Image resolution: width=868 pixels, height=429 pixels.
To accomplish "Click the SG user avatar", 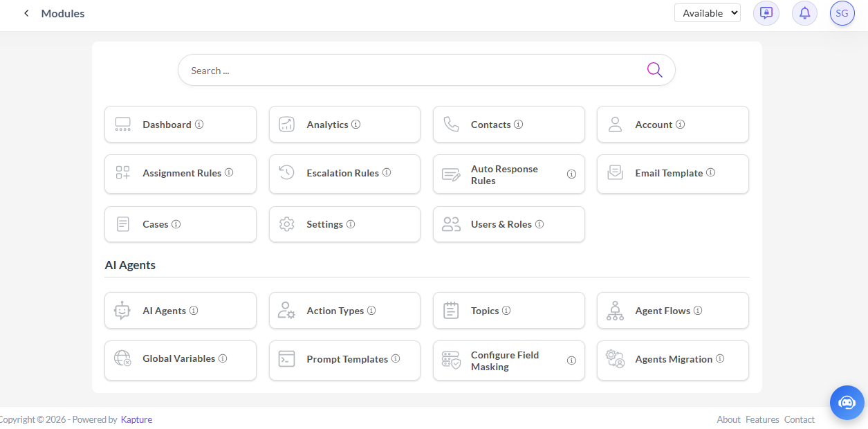I will pyautogui.click(x=842, y=13).
